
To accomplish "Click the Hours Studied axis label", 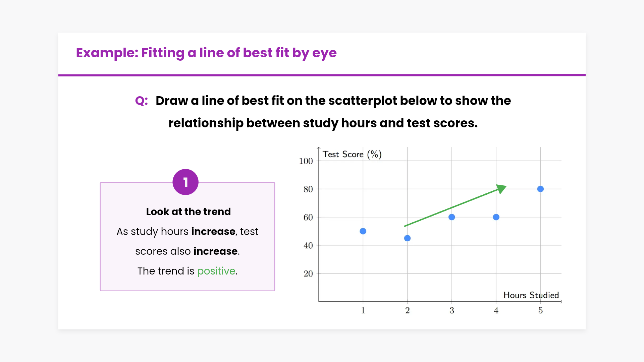I will pyautogui.click(x=531, y=295).
